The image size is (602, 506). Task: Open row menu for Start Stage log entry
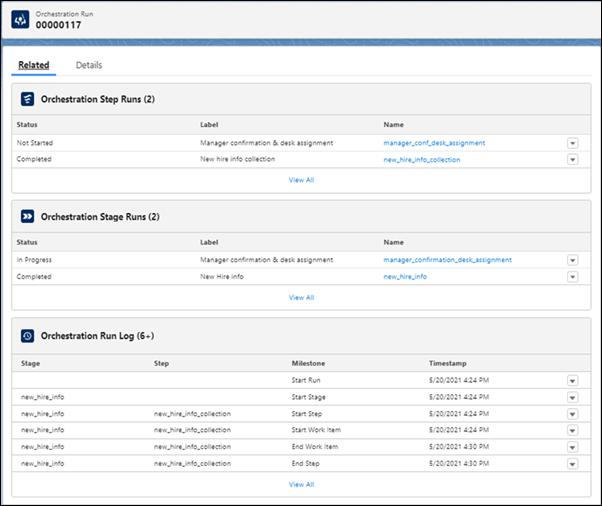click(572, 397)
